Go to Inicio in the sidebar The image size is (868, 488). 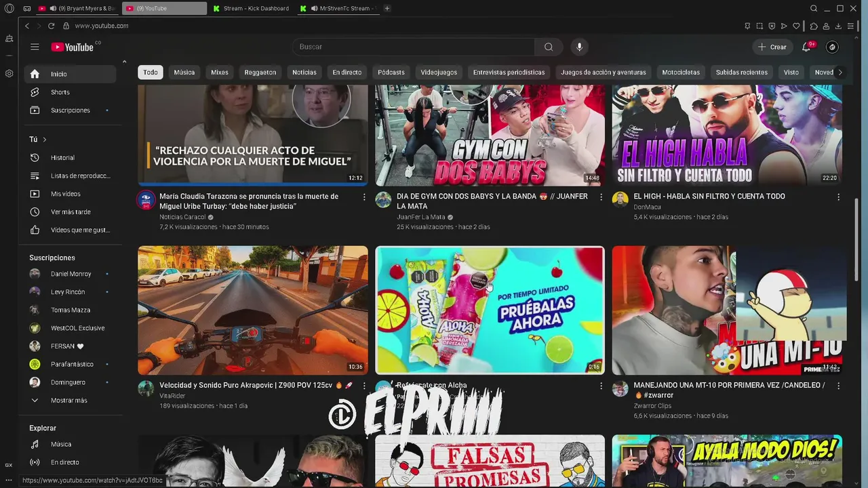(x=71, y=74)
